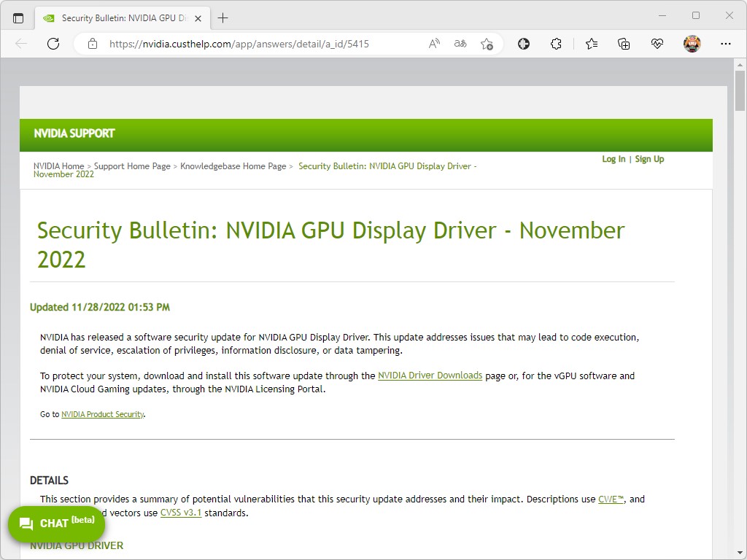Close the Security Bulletin tab
Screen dimensions: 747x560
(198, 18)
